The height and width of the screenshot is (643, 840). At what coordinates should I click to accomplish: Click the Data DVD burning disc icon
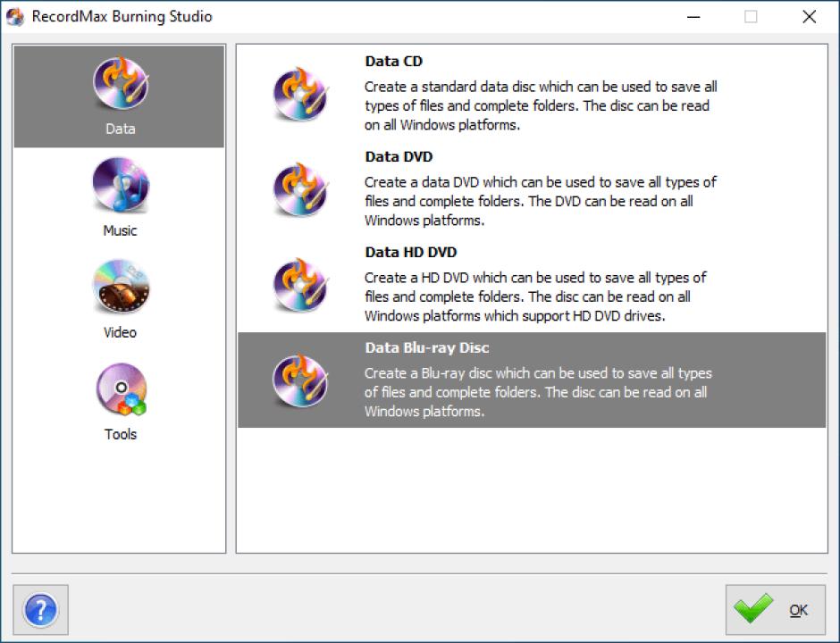(300, 189)
